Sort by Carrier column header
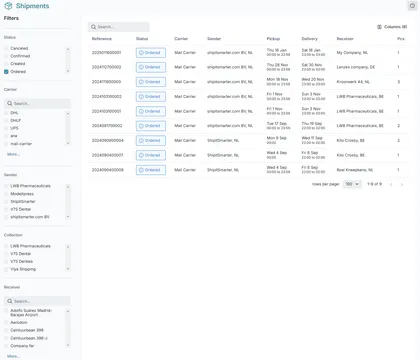 [x=181, y=39]
